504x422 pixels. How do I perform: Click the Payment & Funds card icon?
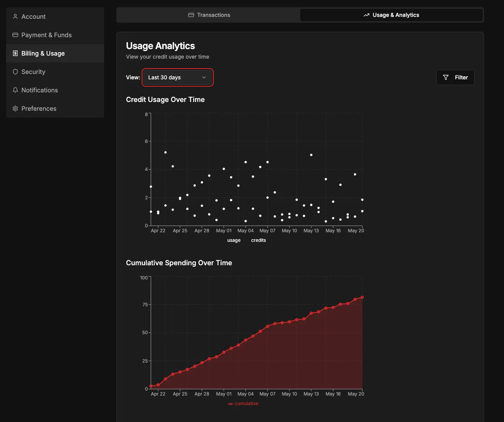15,35
